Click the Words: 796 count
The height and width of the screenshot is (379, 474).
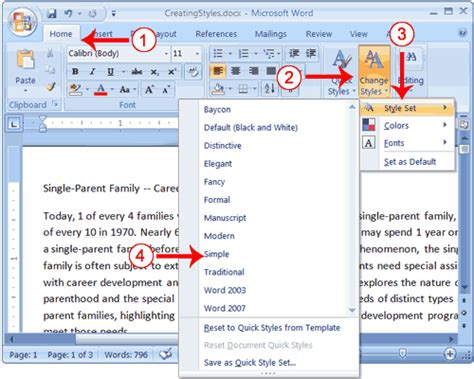126,355
